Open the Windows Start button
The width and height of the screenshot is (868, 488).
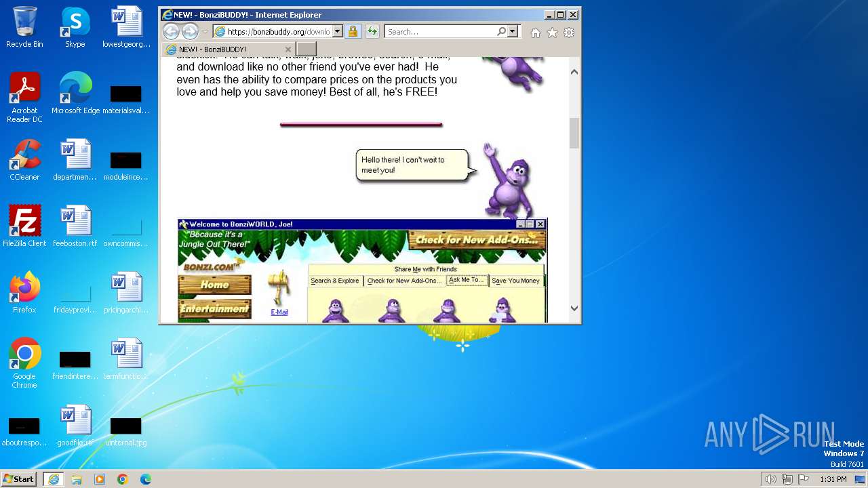[19, 479]
